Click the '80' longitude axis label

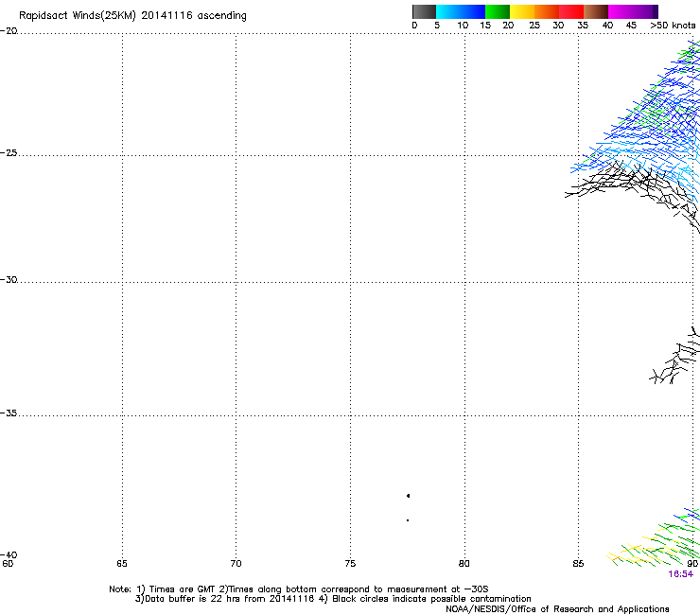pyautogui.click(x=464, y=564)
